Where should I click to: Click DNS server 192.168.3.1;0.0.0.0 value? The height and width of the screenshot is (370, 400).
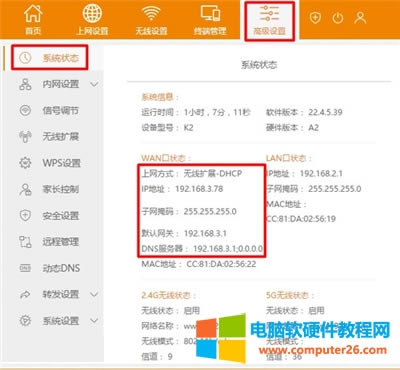(228, 249)
